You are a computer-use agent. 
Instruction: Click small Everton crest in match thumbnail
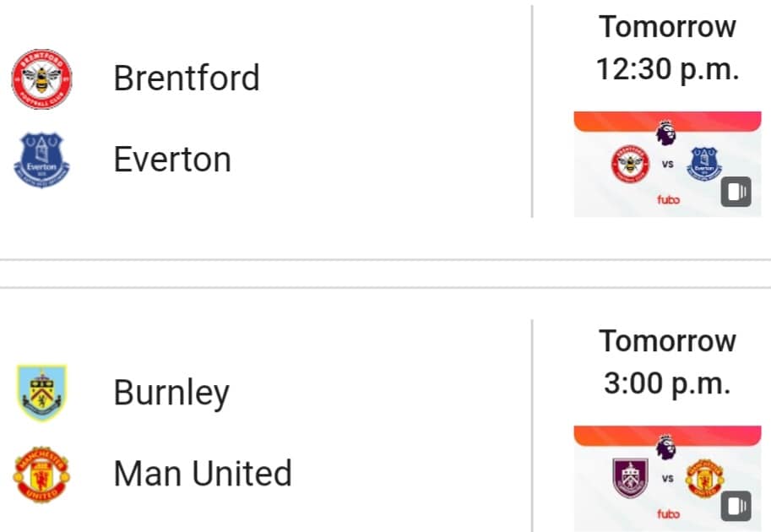tap(704, 164)
